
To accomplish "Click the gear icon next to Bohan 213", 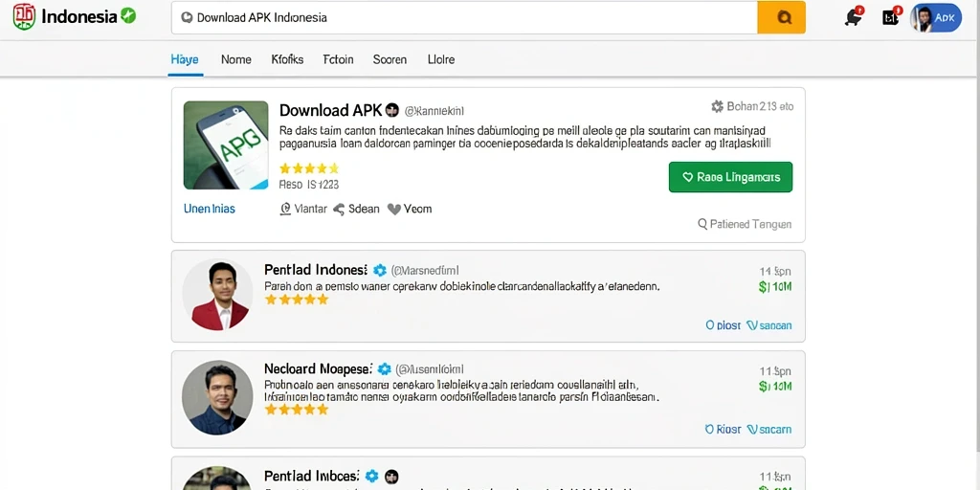I will pyautogui.click(x=717, y=106).
